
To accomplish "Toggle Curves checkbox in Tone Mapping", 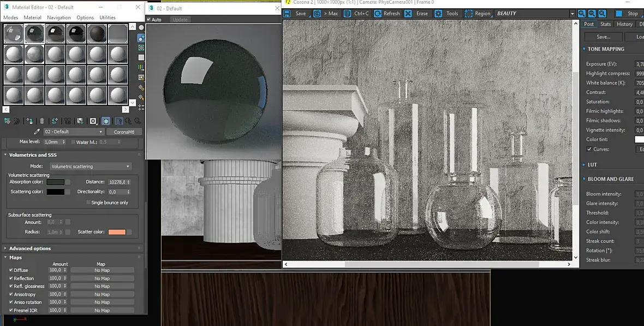I will [x=589, y=149].
